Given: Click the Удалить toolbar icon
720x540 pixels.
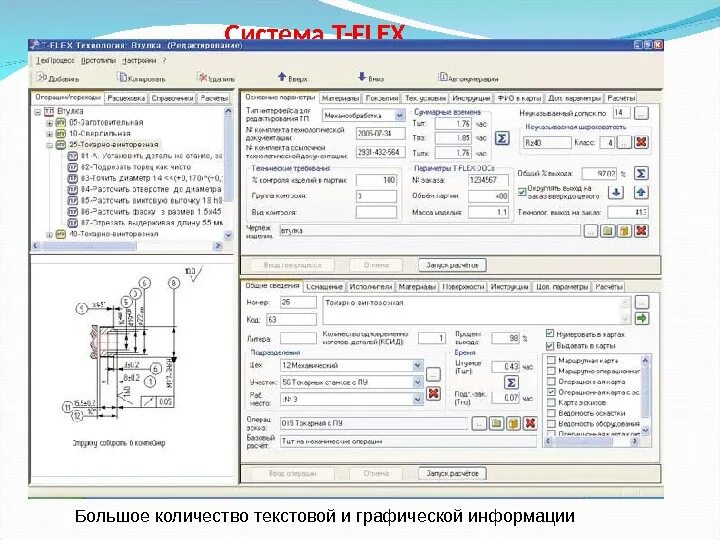Looking at the screenshot, I should [202, 78].
